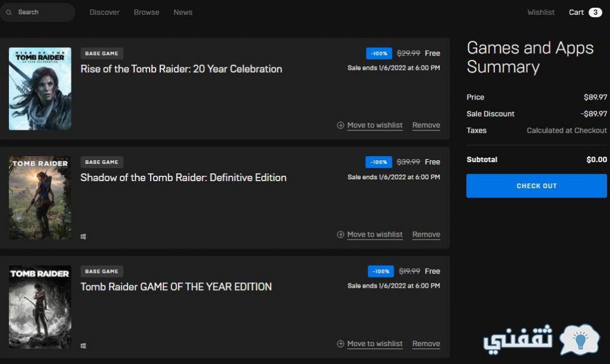This screenshot has height=364, width=610.
Task: Open the News tab
Action: [183, 13]
